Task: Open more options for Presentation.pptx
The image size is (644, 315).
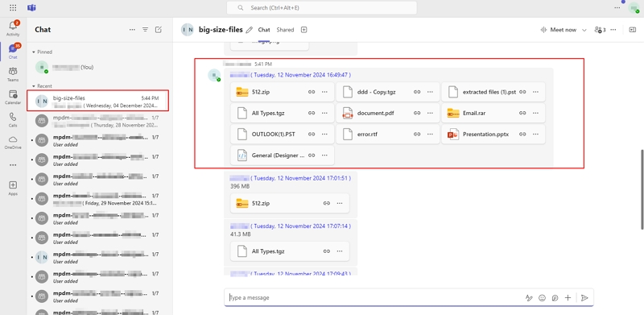Action: pos(535,134)
